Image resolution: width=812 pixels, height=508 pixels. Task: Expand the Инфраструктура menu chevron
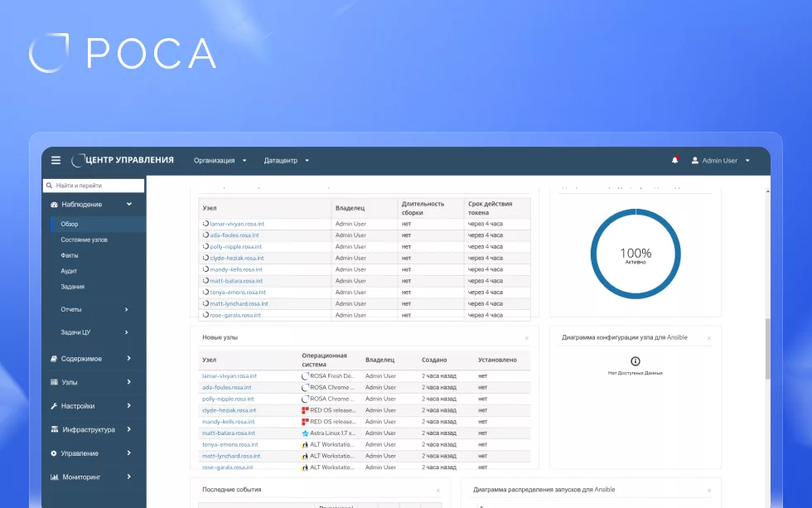[129, 428]
